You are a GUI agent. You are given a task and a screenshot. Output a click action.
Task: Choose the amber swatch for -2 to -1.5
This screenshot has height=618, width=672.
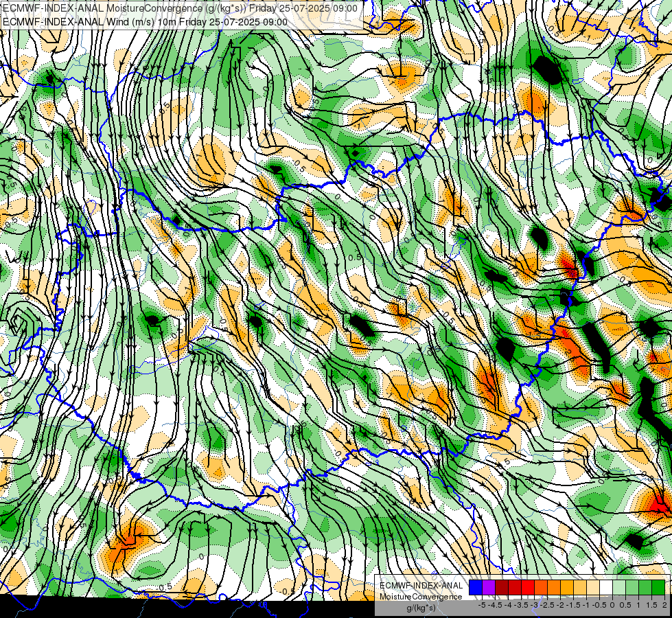click(567, 588)
